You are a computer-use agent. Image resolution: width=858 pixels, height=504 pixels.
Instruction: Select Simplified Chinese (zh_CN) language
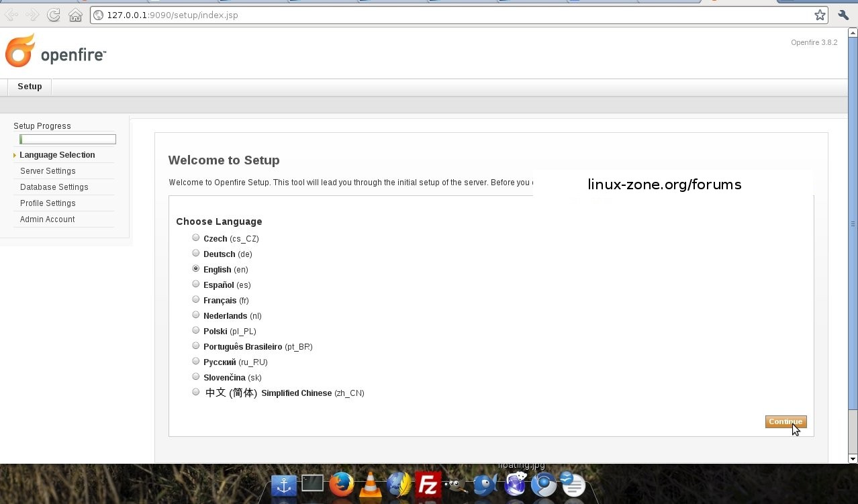click(x=196, y=392)
